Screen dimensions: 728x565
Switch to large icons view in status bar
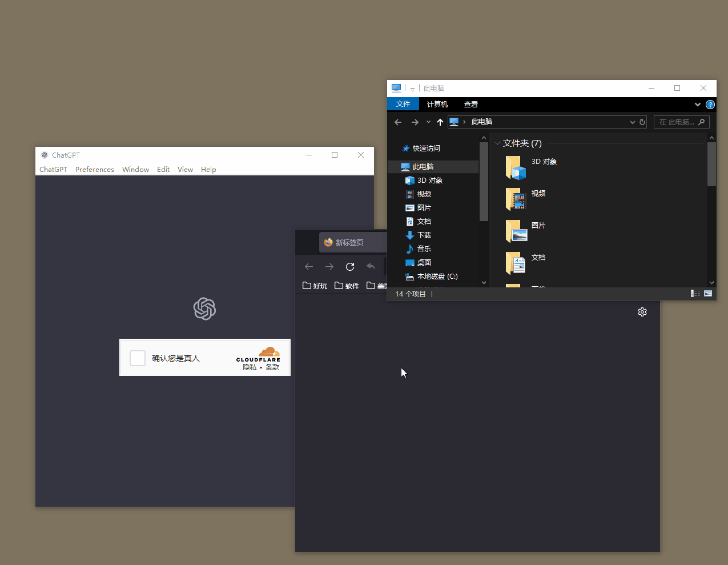click(x=708, y=294)
